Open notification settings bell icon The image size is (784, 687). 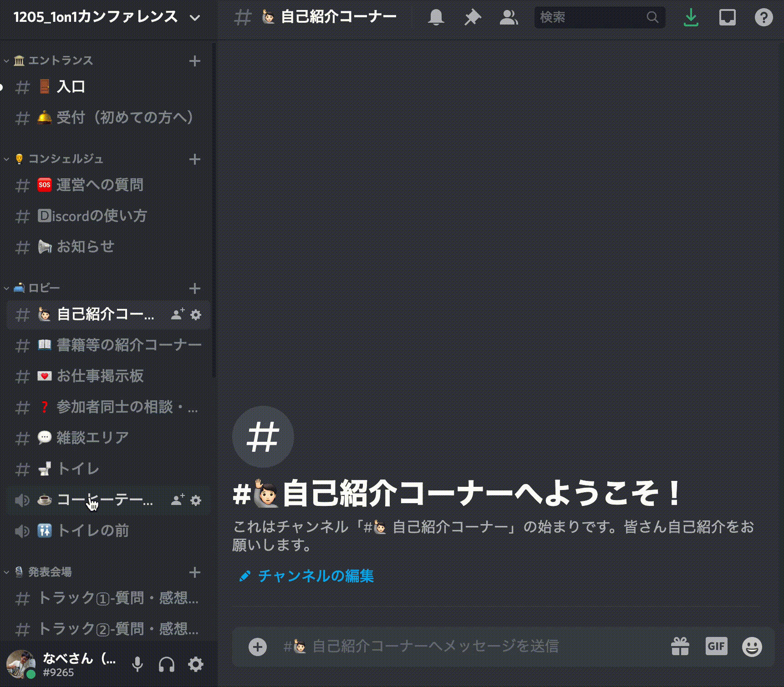coord(436,18)
